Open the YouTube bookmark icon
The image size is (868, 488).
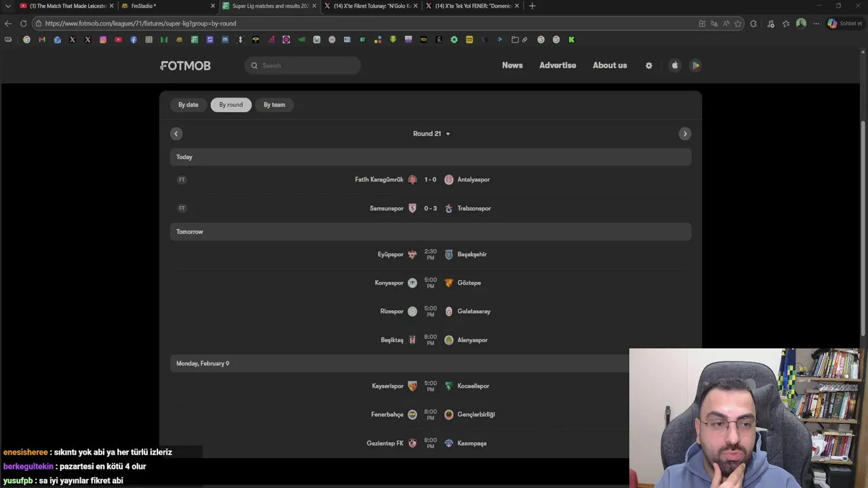118,39
